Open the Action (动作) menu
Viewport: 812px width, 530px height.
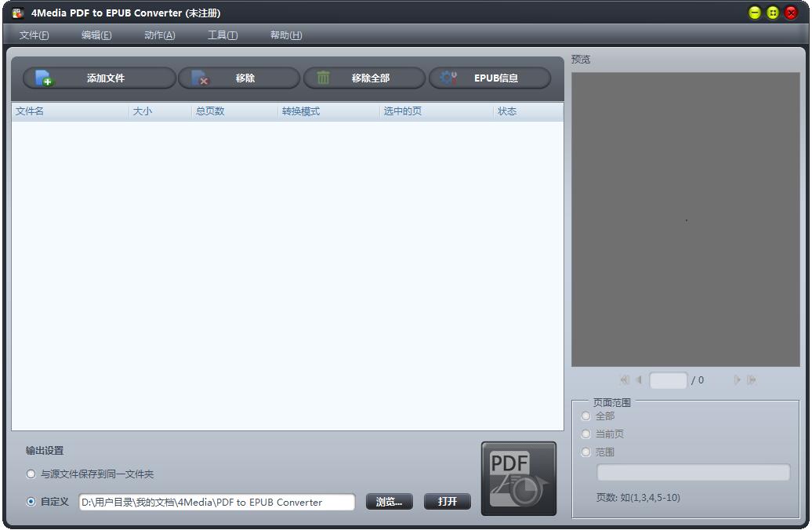point(160,35)
